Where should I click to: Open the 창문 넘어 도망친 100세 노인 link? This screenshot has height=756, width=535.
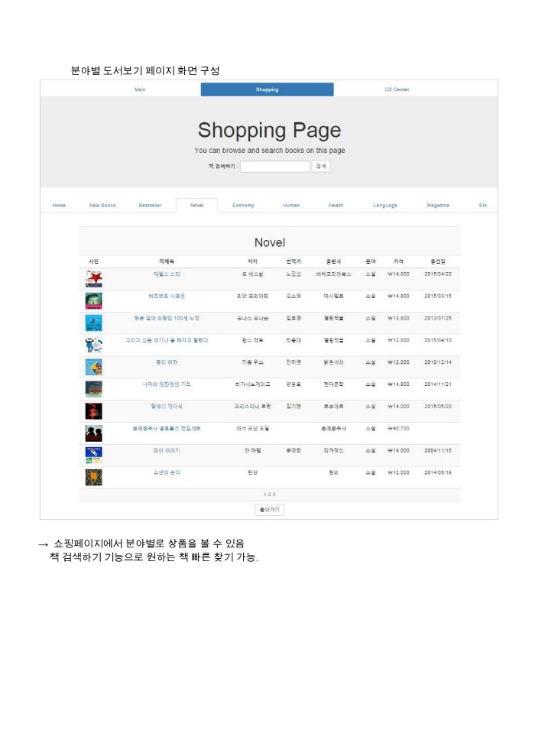point(167,318)
